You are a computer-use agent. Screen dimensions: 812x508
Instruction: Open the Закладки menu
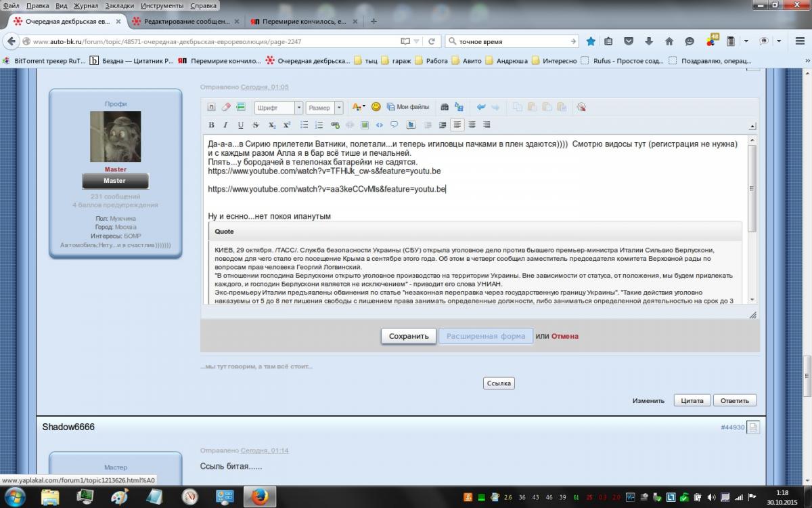coord(120,5)
